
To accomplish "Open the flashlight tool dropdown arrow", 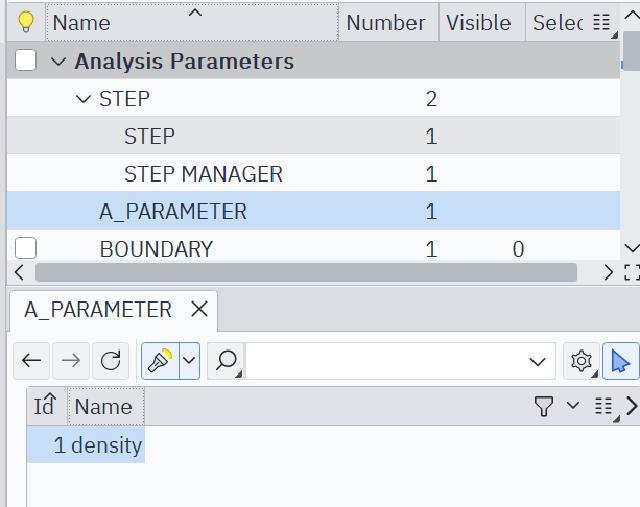I will (189, 361).
